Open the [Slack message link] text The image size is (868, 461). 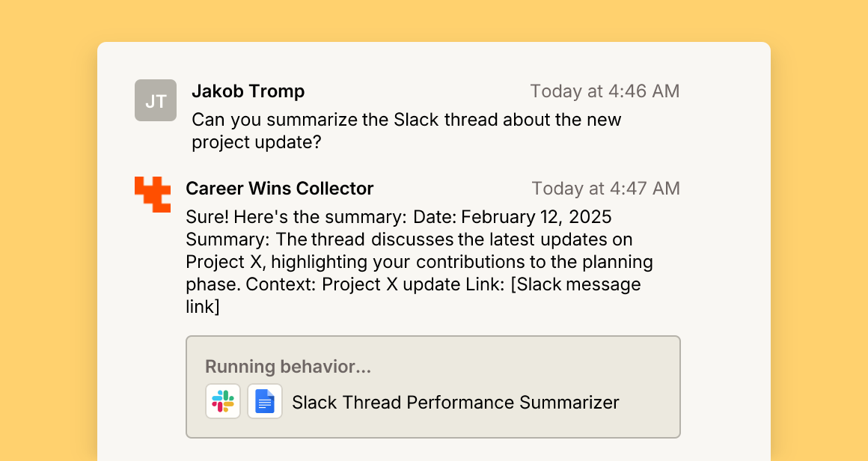pos(413,295)
